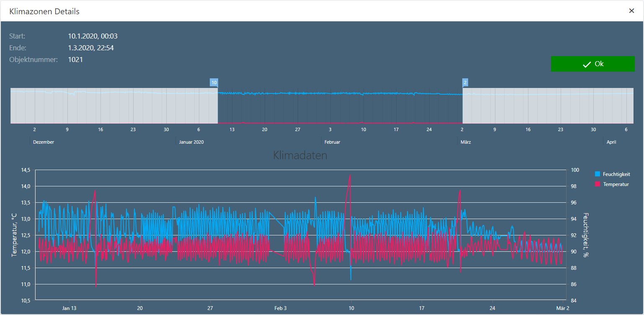Click the Feuchtigkeit, % axis title

(x=586, y=235)
